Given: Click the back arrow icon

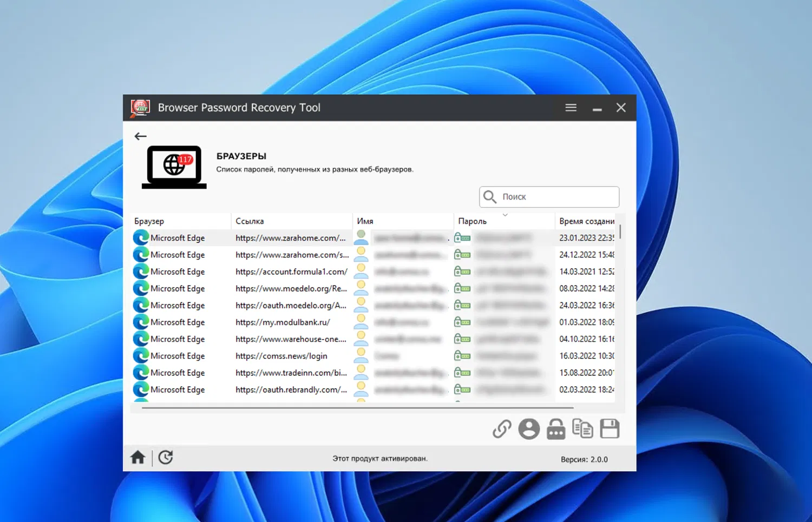Looking at the screenshot, I should (140, 136).
